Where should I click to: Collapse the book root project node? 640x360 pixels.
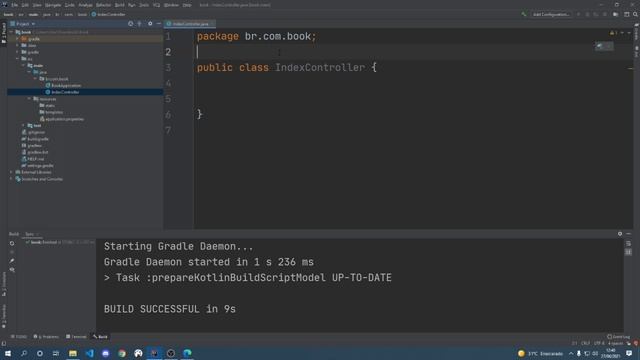[12, 32]
